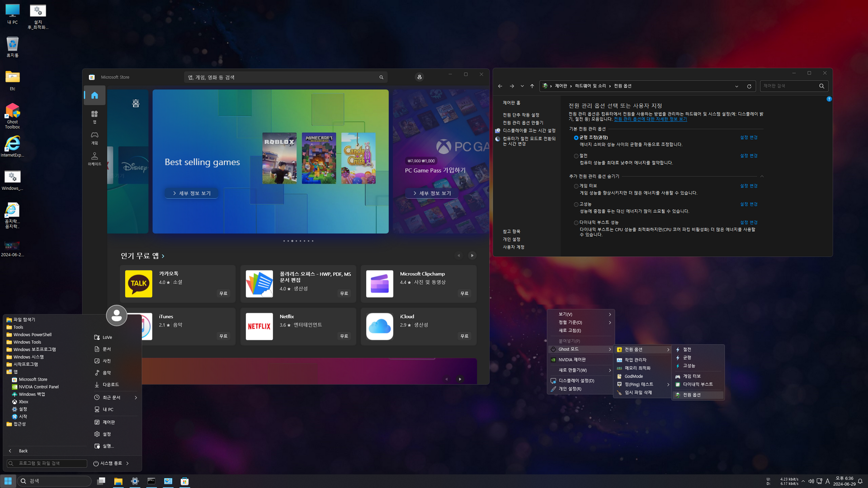Select the 게임 터보 power plan radio button

[x=576, y=186]
